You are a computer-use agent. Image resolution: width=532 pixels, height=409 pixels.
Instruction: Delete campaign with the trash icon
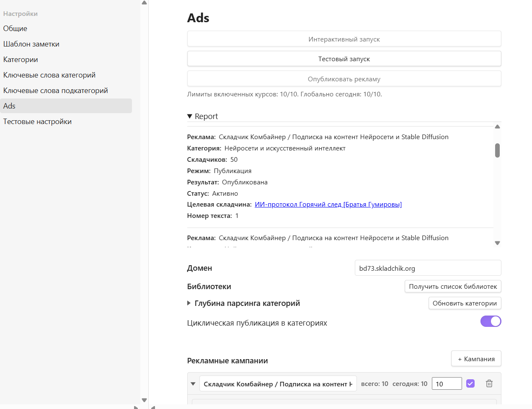tap(489, 383)
